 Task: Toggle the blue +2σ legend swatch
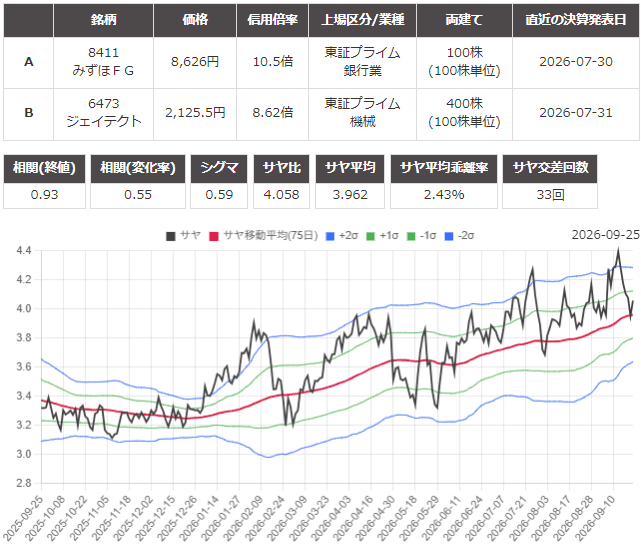pyautogui.click(x=330, y=236)
